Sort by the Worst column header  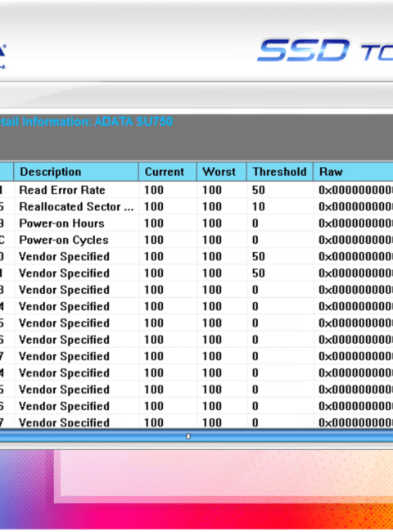[222, 172]
